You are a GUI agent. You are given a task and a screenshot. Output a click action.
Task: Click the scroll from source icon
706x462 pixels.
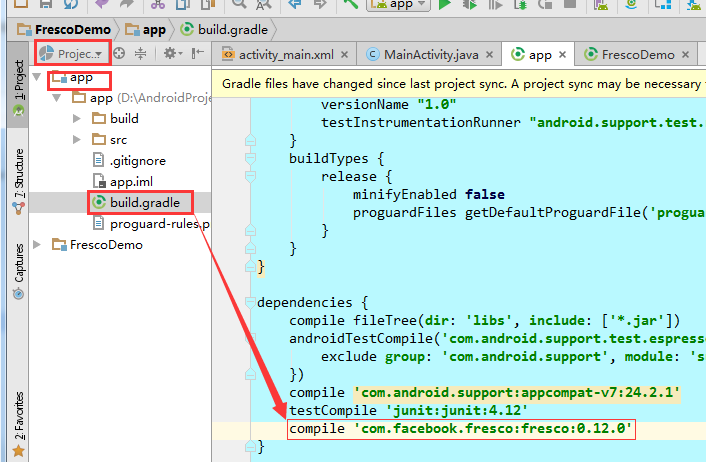tap(120, 53)
